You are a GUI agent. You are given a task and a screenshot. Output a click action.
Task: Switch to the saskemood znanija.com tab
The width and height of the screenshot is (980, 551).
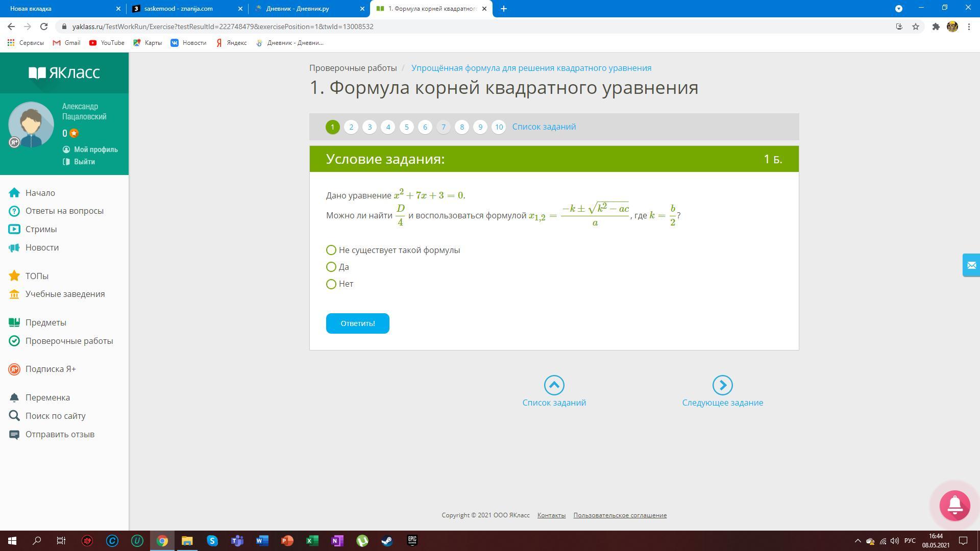pyautogui.click(x=179, y=9)
